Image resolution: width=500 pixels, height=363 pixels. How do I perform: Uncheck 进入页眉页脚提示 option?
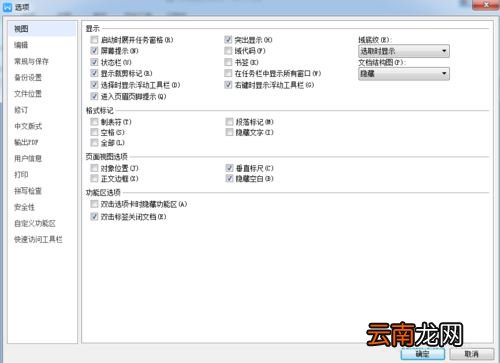tap(94, 96)
